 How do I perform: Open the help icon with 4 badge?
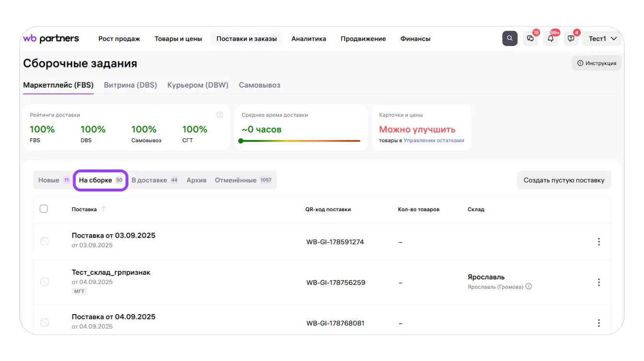click(x=571, y=39)
